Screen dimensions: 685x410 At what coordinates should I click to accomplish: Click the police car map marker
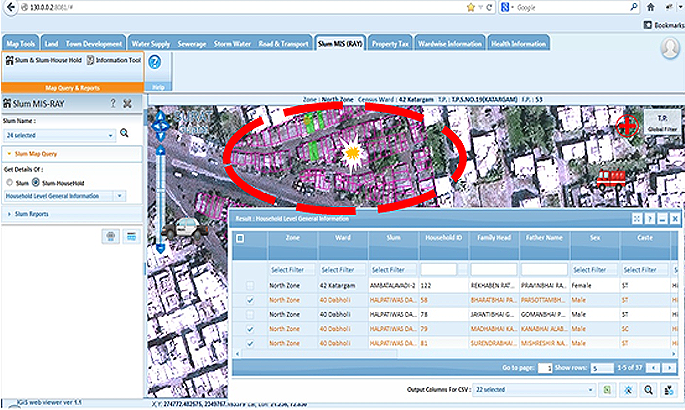pos(187,227)
